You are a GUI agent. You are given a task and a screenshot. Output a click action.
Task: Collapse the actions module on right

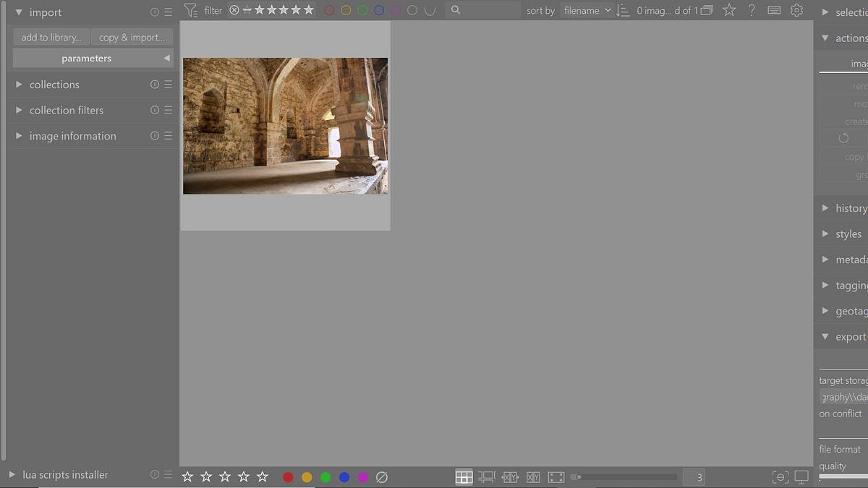826,38
